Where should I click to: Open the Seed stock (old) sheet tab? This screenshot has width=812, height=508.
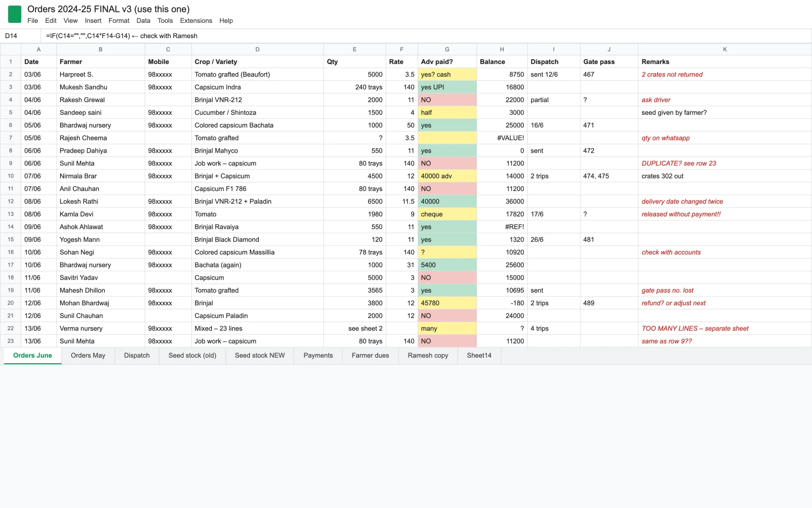click(x=192, y=356)
